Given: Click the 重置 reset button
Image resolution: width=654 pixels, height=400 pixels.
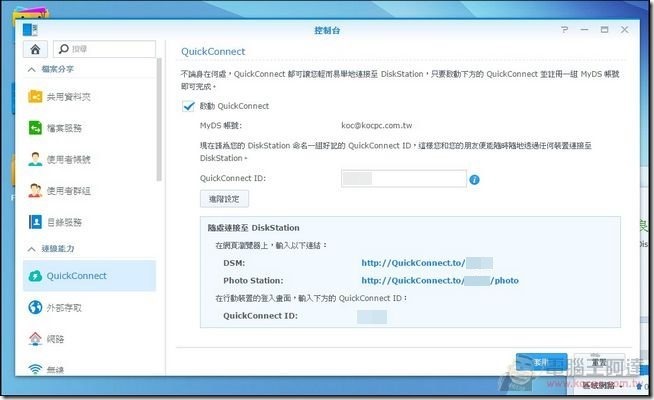Looking at the screenshot, I should [x=599, y=362].
